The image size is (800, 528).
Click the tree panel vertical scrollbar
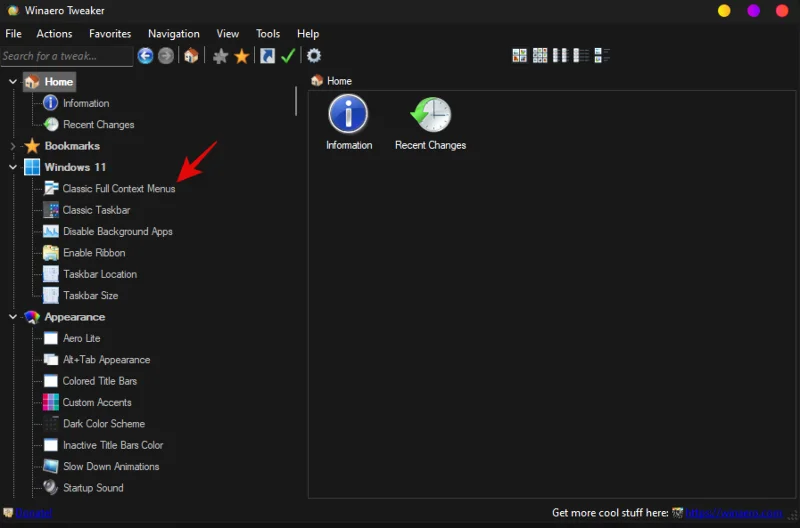click(296, 101)
